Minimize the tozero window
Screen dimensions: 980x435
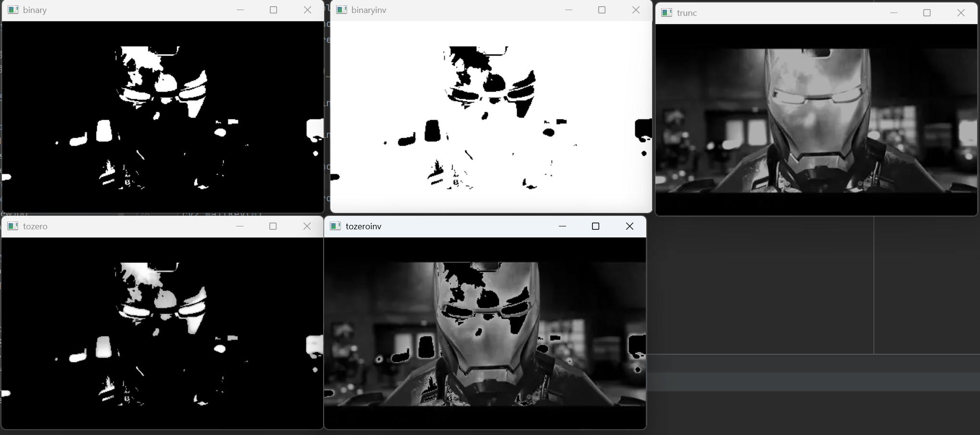point(240,226)
